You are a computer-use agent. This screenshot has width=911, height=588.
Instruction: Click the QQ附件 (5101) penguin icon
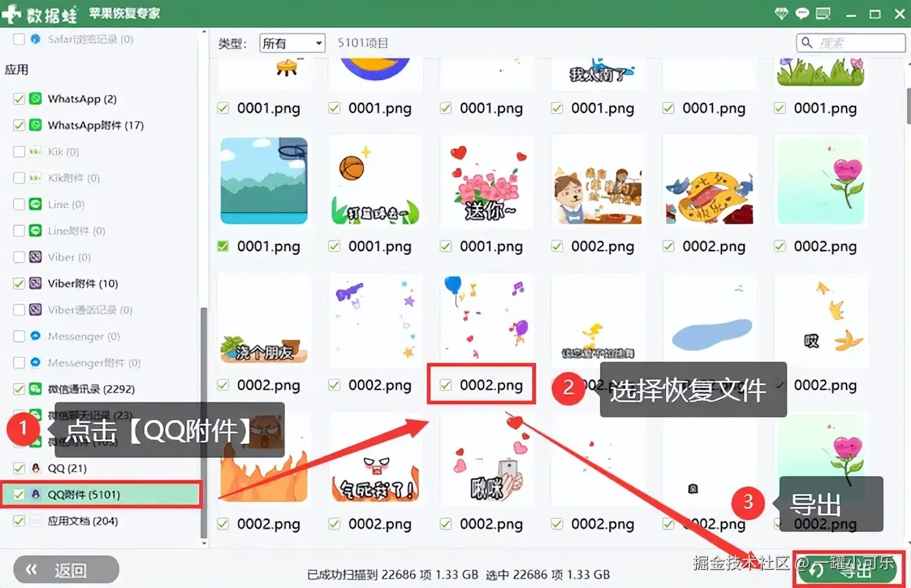[36, 494]
